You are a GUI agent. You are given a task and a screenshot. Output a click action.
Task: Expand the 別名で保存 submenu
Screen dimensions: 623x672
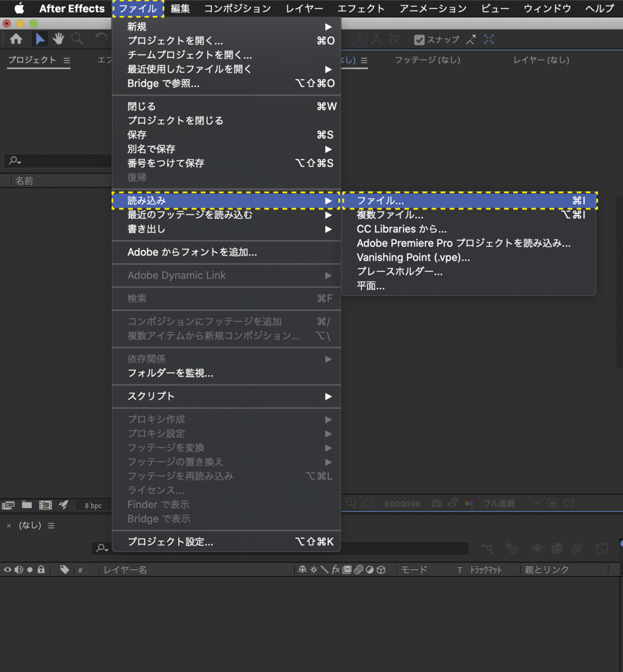(x=226, y=149)
